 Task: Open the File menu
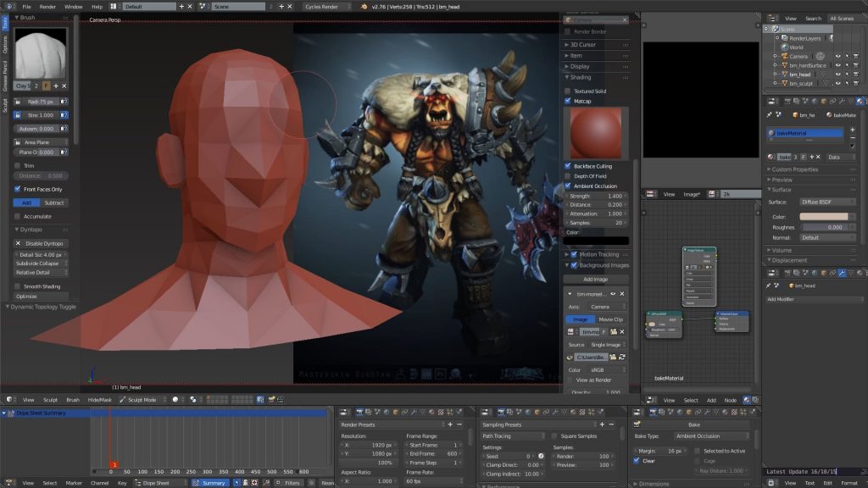click(x=26, y=7)
